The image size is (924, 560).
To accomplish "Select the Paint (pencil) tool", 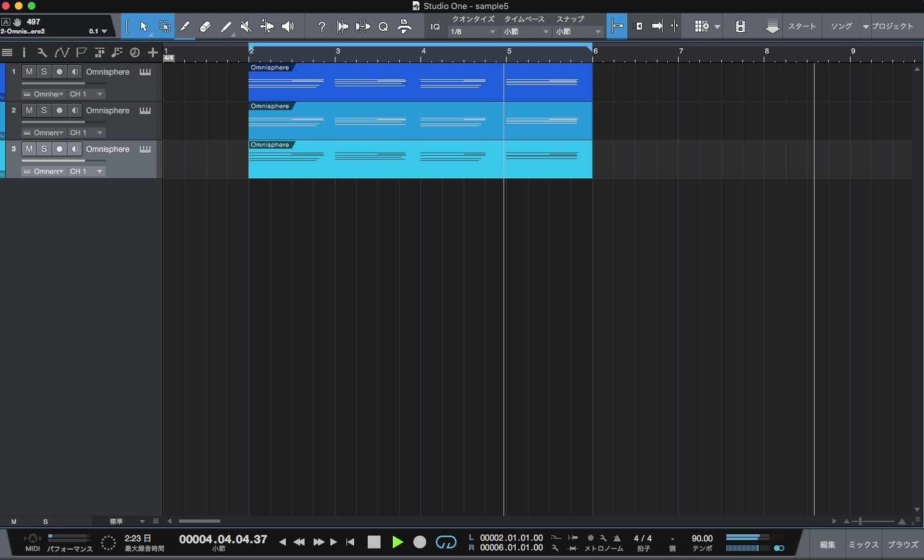I will [x=226, y=26].
